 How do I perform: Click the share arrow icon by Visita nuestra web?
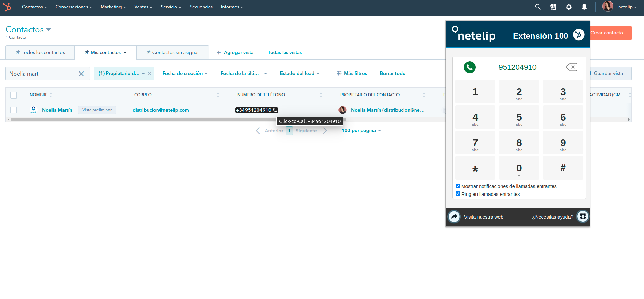[x=454, y=217]
